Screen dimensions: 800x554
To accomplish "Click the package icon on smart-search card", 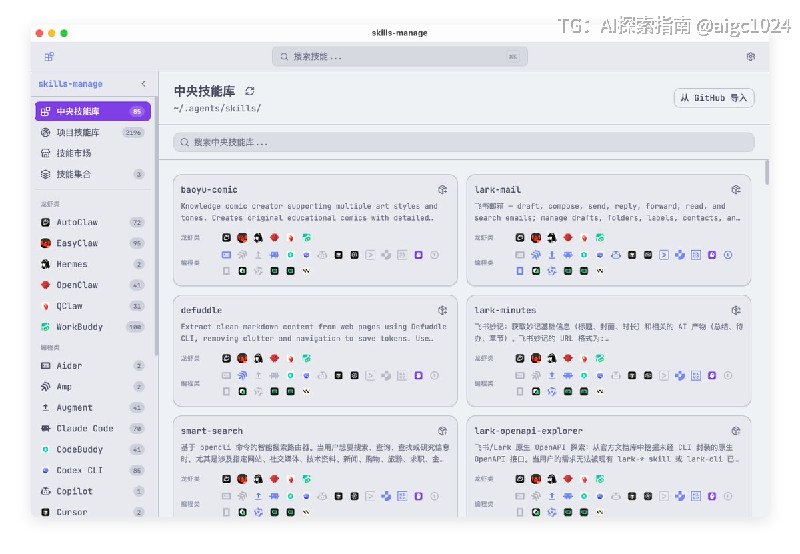I will click(x=442, y=431).
